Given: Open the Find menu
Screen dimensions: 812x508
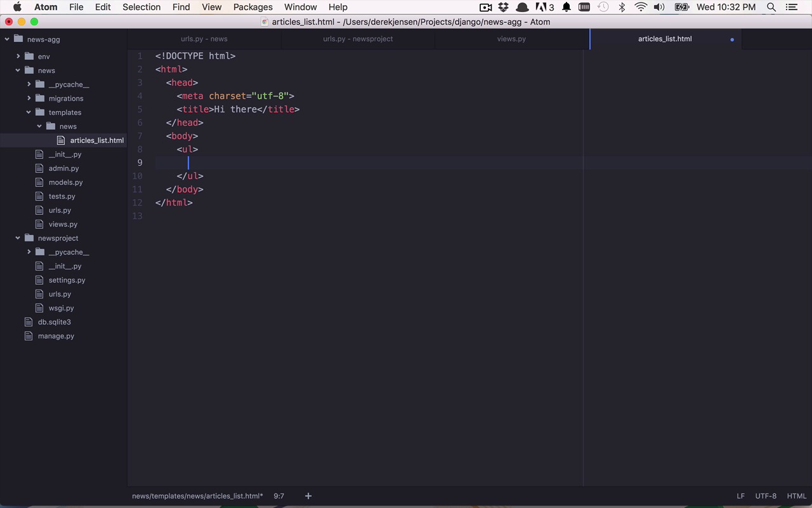Looking at the screenshot, I should click(x=181, y=7).
